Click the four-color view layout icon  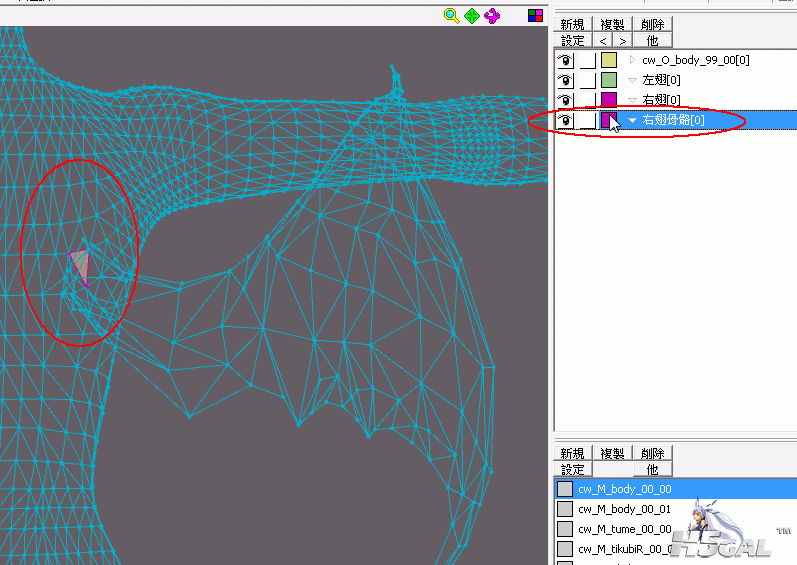click(x=536, y=15)
